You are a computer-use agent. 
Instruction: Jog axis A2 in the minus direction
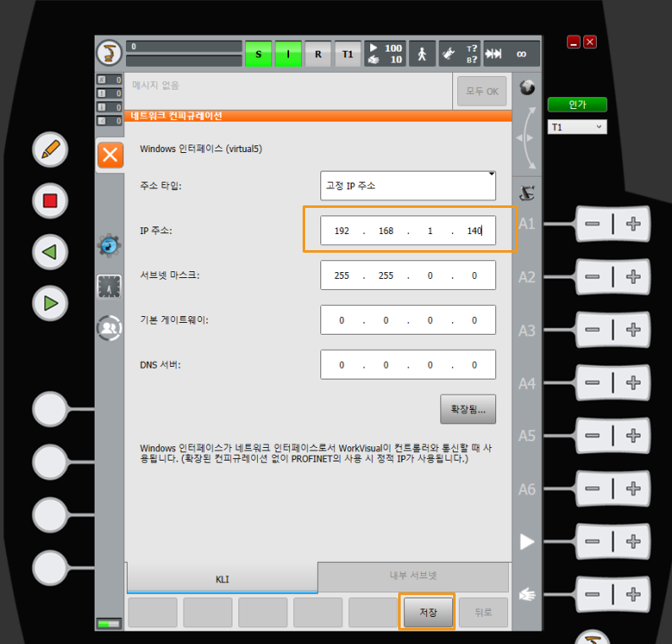point(593,277)
